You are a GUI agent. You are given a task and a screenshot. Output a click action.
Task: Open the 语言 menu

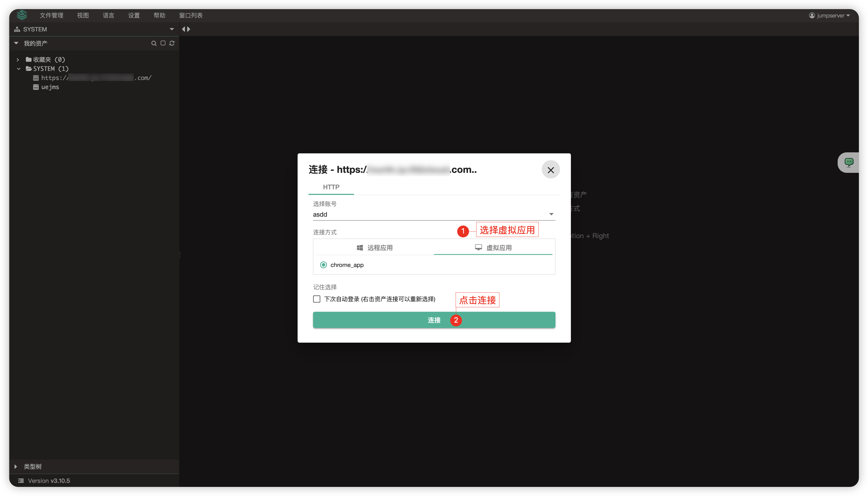(x=108, y=15)
